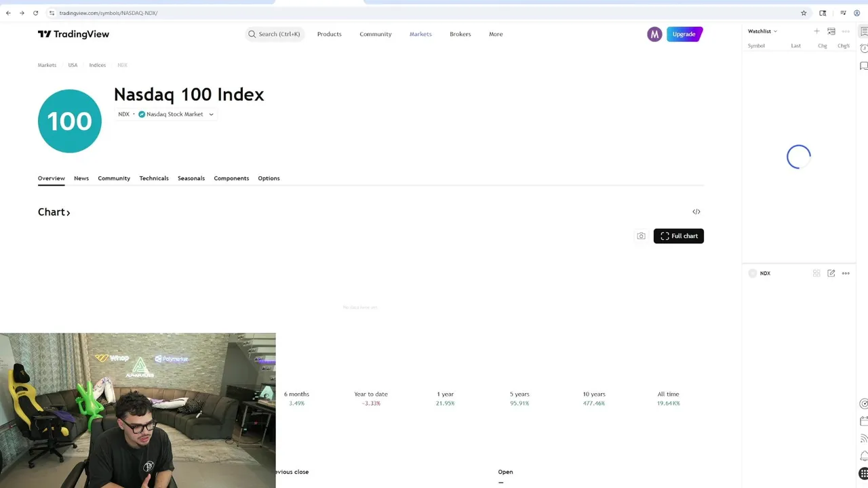Open the Products menu

coord(329,34)
